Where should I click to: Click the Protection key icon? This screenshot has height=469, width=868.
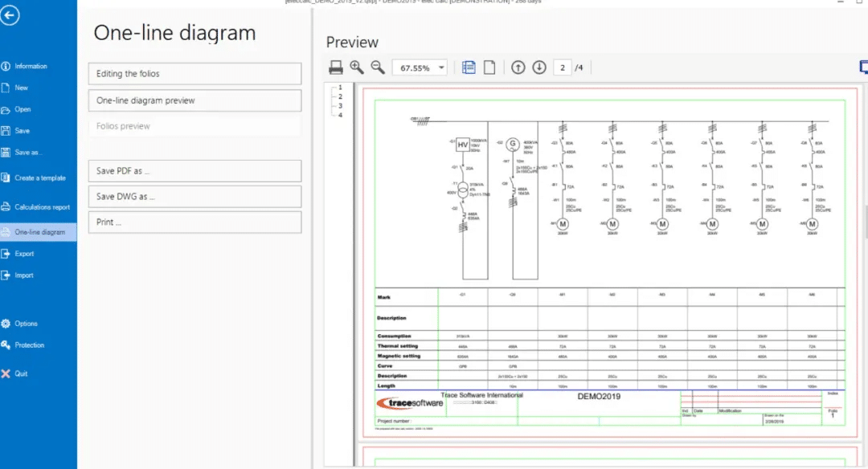point(6,345)
